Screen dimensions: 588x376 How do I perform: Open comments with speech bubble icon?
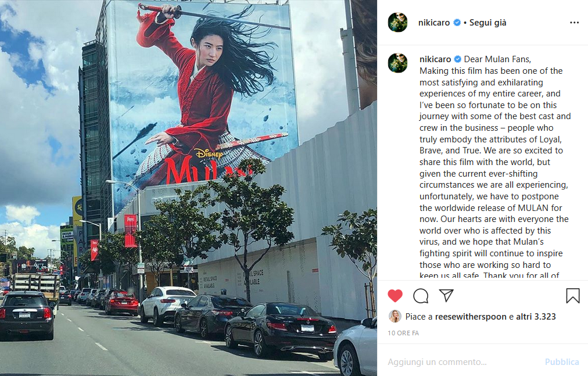(421, 296)
